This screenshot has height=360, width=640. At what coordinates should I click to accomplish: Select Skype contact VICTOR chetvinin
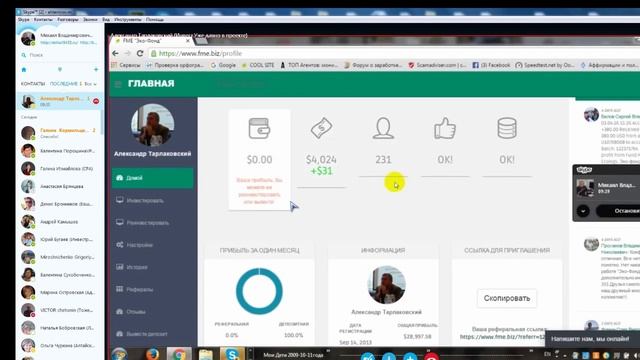pos(60,310)
